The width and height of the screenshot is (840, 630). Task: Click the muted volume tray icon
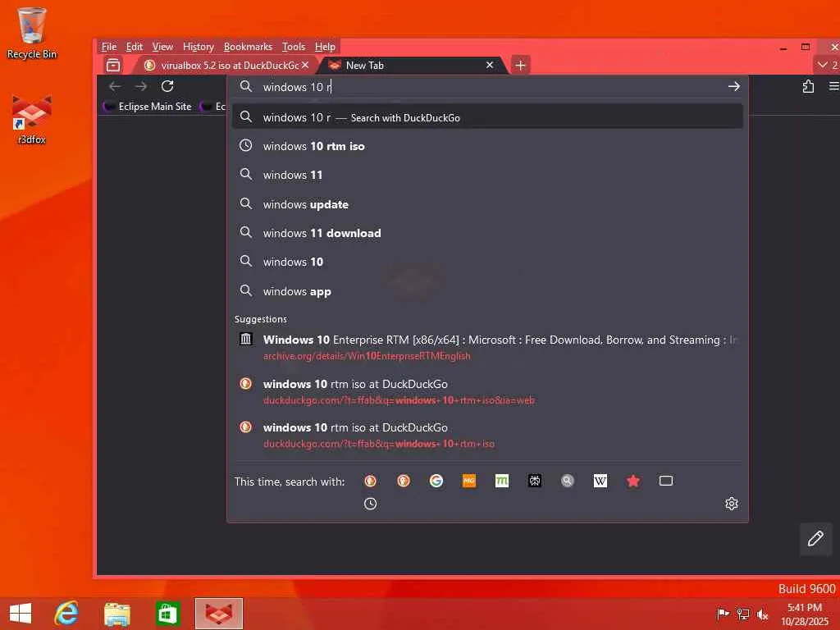click(762, 614)
